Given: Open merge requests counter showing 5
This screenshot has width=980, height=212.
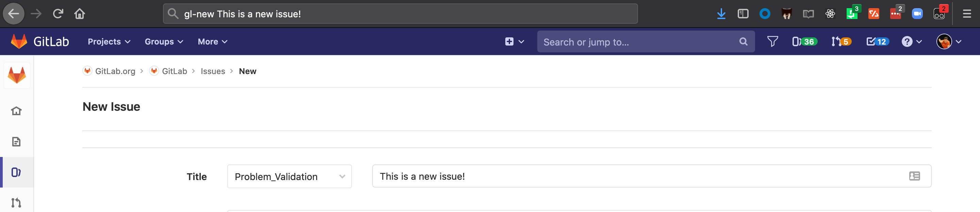Looking at the screenshot, I should pyautogui.click(x=841, y=41).
